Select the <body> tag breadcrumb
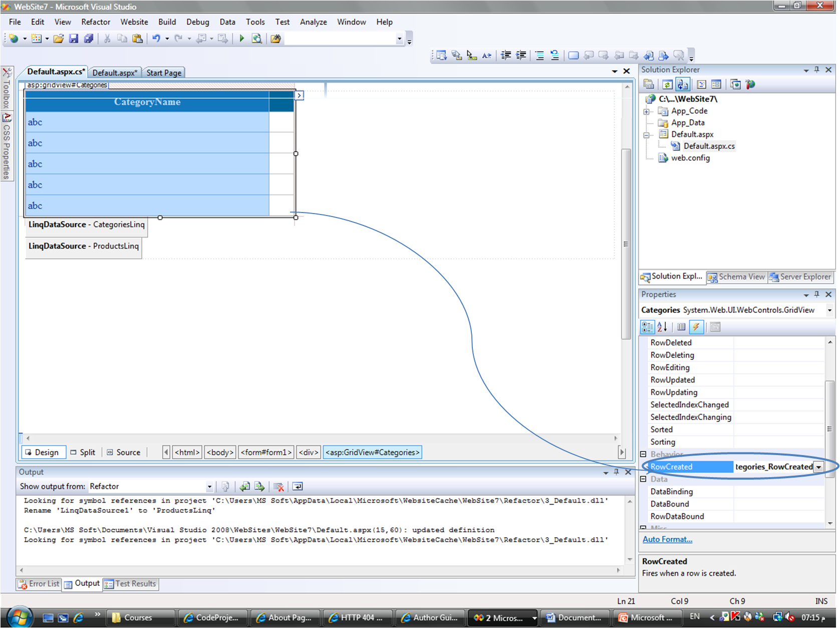 220,453
